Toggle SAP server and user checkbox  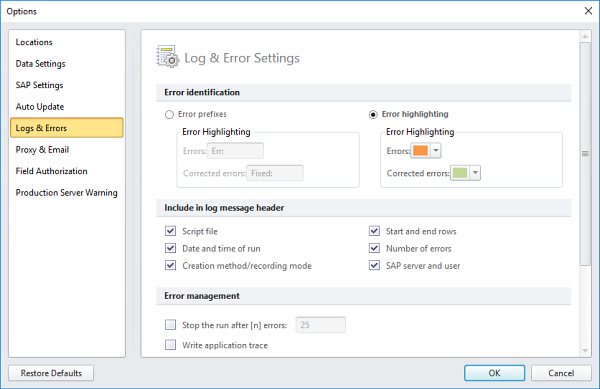pyautogui.click(x=374, y=265)
